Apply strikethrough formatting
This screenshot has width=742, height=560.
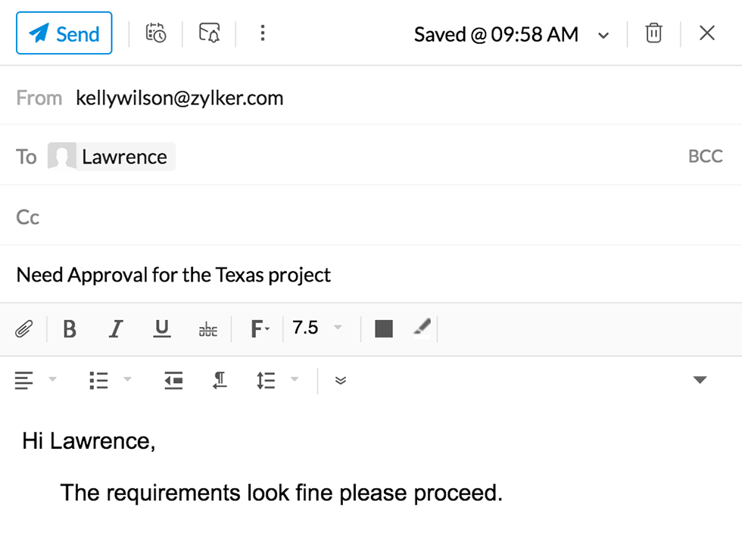point(207,329)
